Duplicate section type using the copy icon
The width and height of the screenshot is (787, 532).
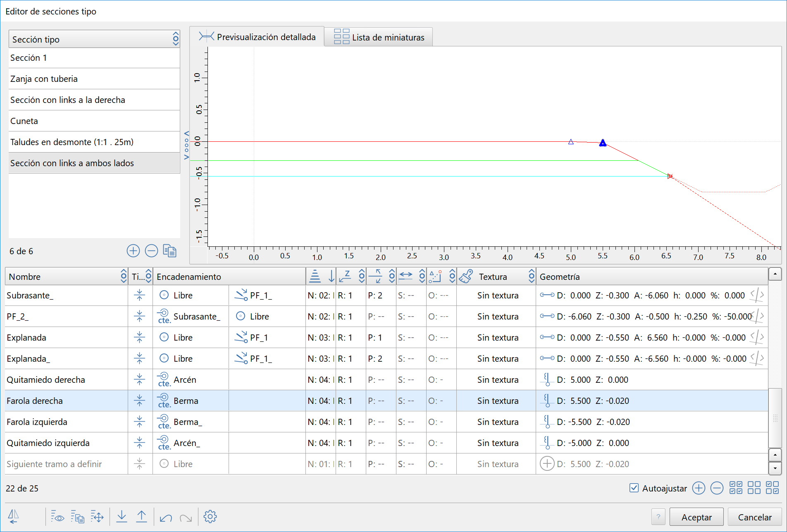[x=169, y=251]
